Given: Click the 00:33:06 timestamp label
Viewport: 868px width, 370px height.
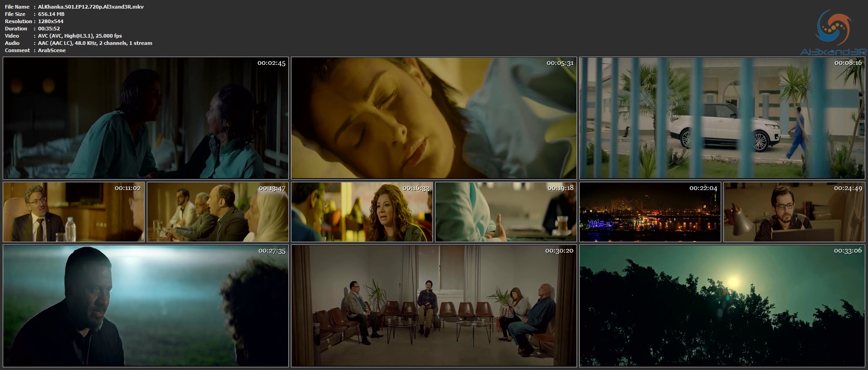Looking at the screenshot, I should click(x=848, y=251).
